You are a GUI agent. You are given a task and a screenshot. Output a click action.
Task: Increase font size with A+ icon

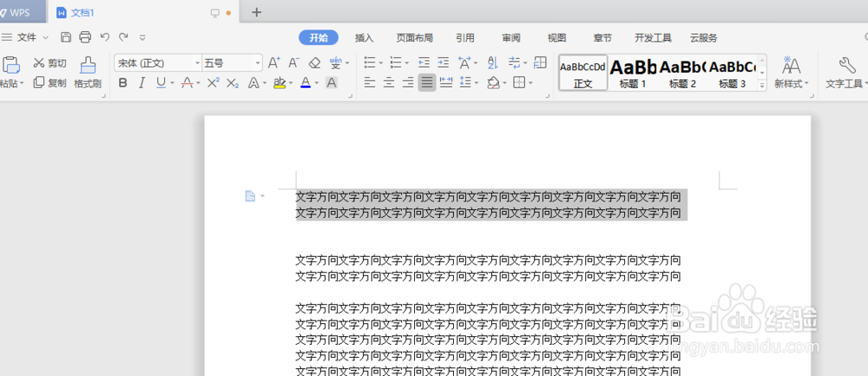click(274, 63)
